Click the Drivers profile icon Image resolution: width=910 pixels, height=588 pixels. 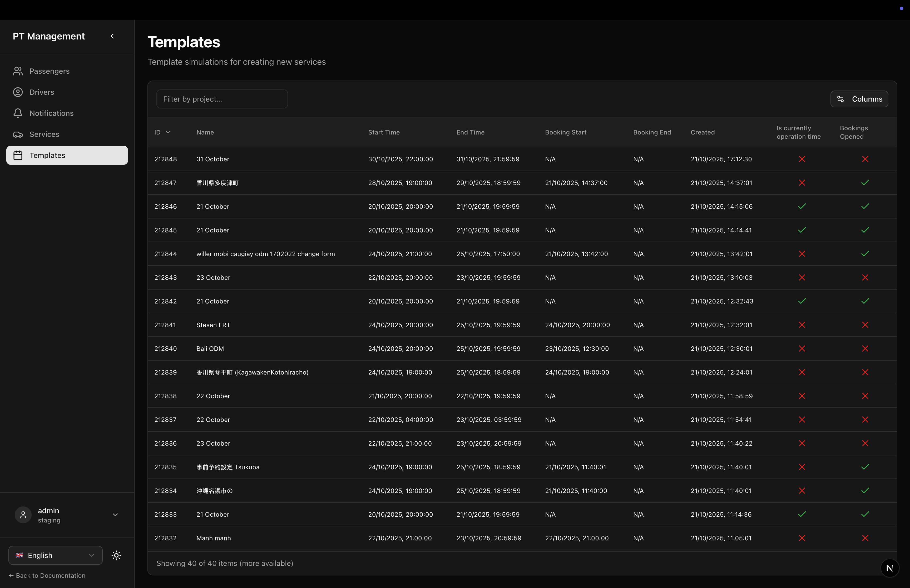[x=18, y=92]
